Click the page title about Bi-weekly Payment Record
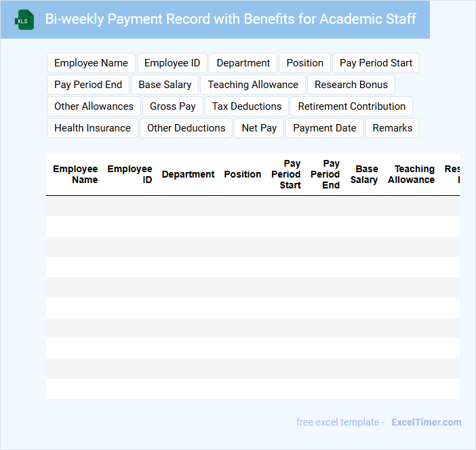476x450 pixels. pos(231,19)
